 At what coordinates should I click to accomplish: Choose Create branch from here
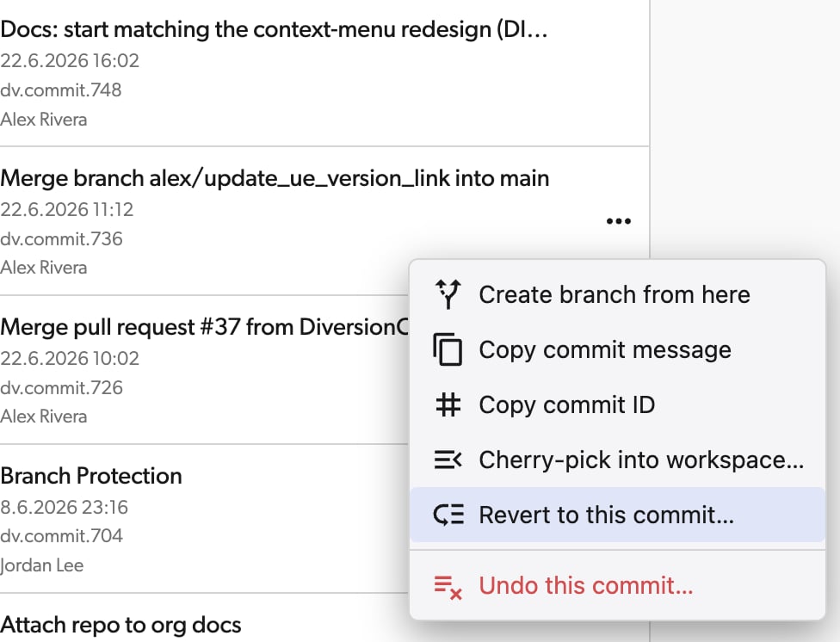617,294
